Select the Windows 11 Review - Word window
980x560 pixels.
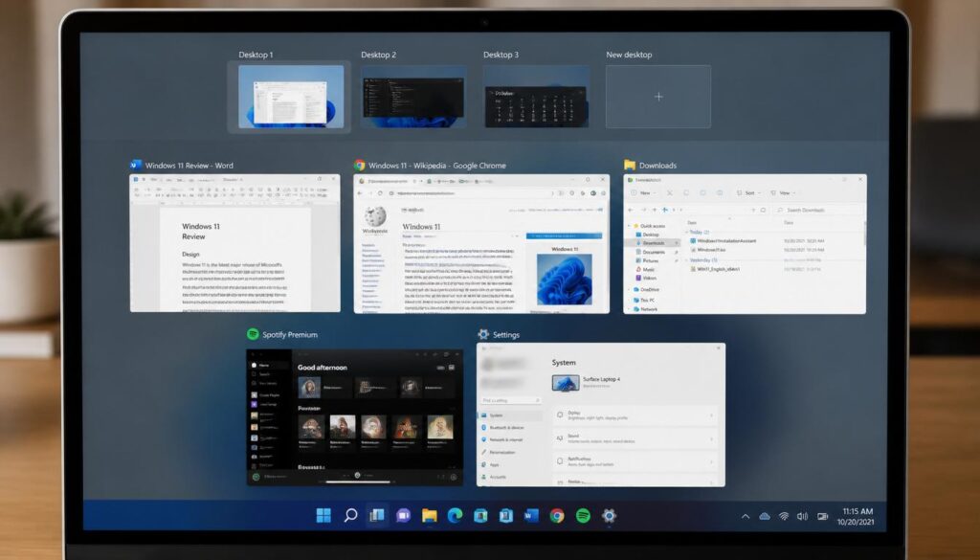(x=235, y=243)
